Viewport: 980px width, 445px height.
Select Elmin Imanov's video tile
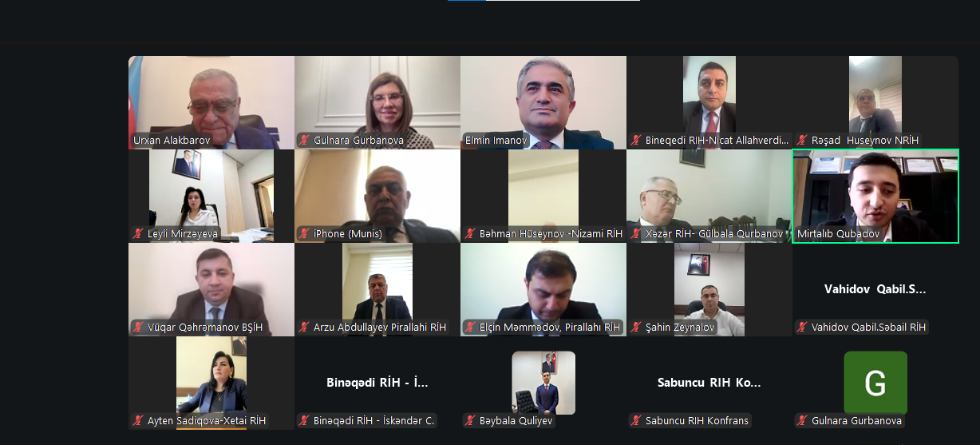click(543, 102)
